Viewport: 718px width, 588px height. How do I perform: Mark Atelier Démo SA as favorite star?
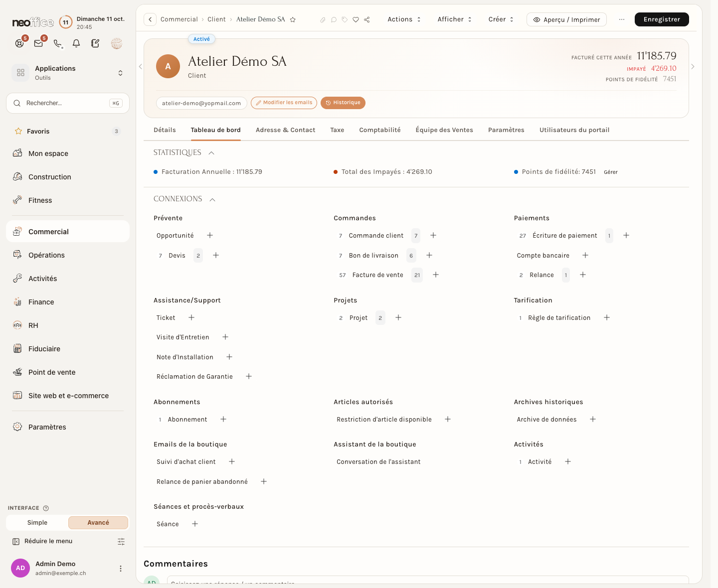[x=293, y=19]
